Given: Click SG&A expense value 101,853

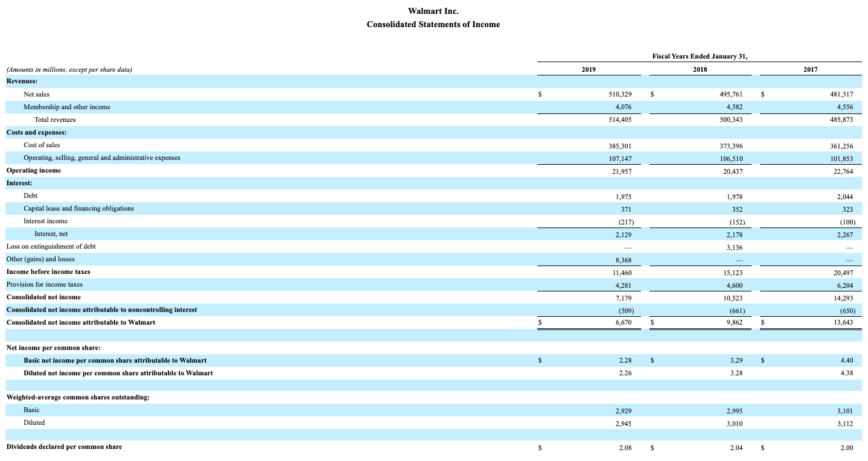Looking at the screenshot, I should click(841, 159).
